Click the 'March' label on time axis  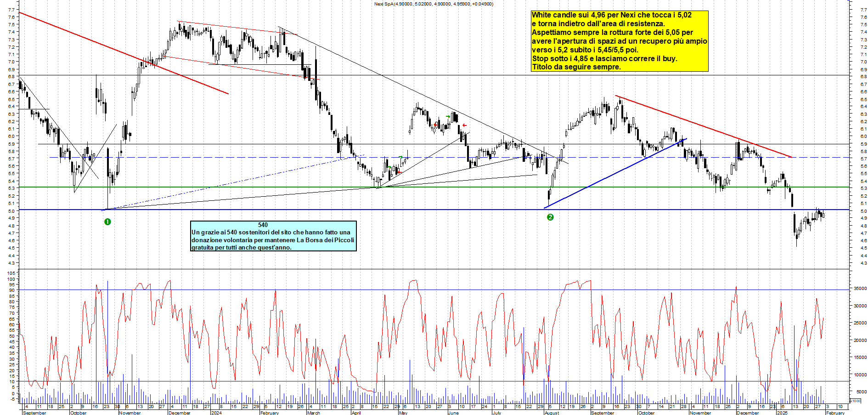coord(314,413)
